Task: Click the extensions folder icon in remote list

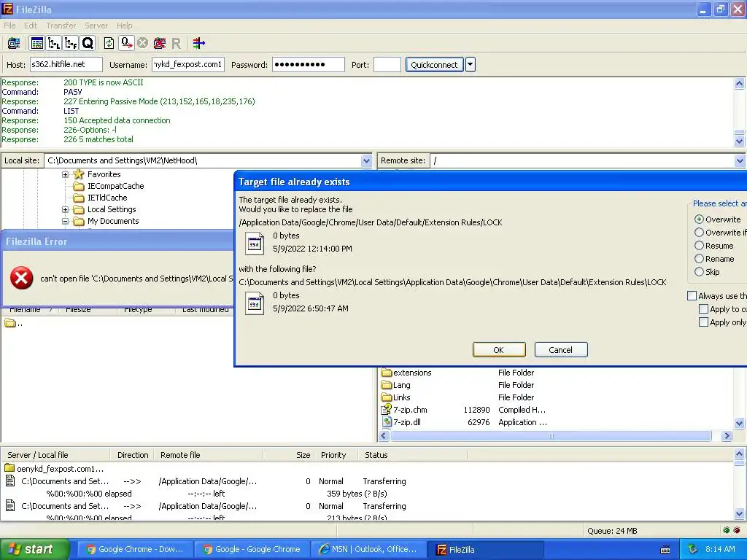Action: point(387,373)
